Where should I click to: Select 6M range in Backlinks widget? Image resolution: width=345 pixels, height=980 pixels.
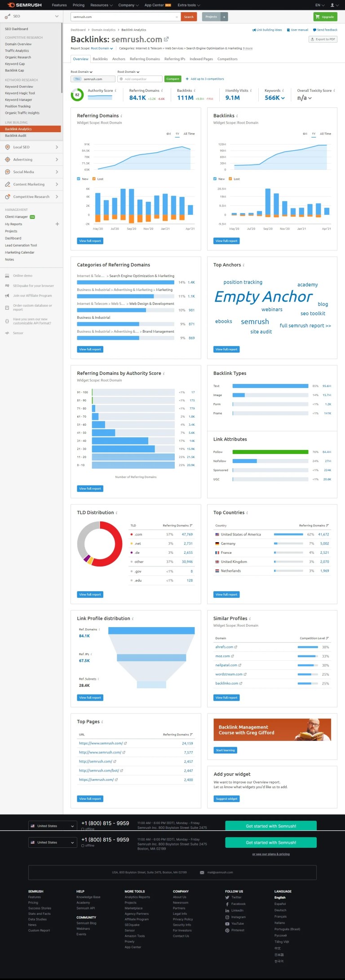tap(305, 134)
